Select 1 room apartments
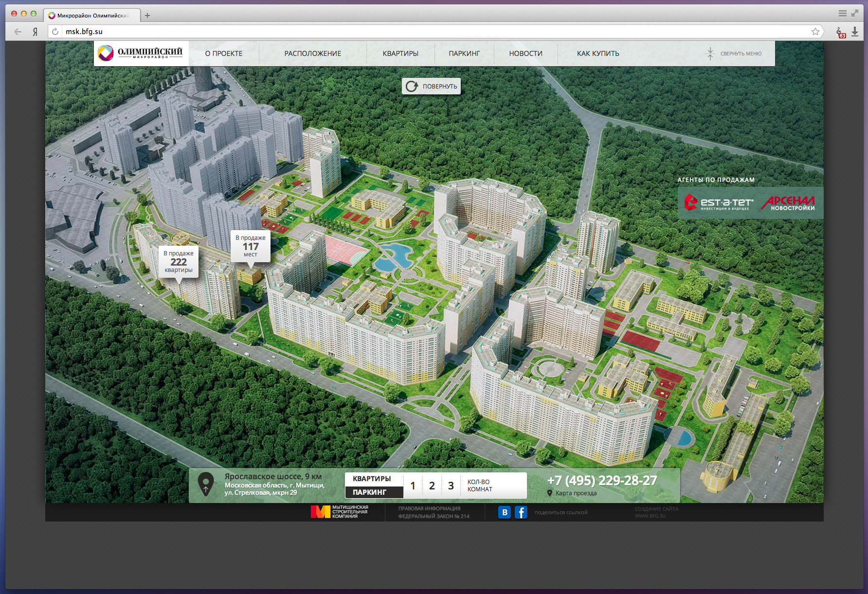The width and height of the screenshot is (868, 594). tap(413, 486)
